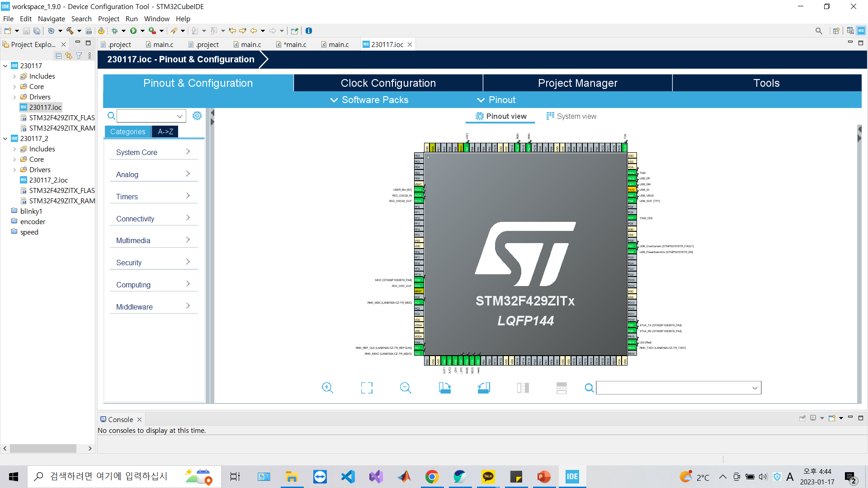Open the Software Packs dropdown
868x488 pixels.
(x=369, y=100)
